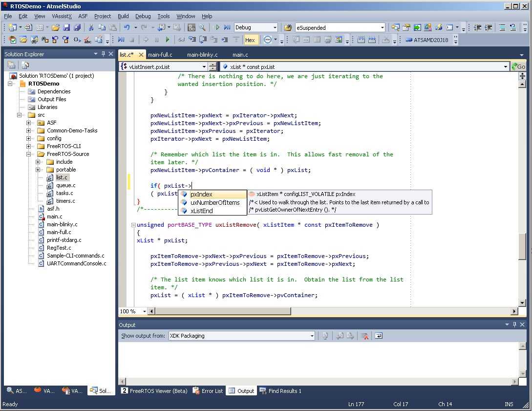Click the Open File folder icon
This screenshot has height=411, width=532.
[56, 27]
